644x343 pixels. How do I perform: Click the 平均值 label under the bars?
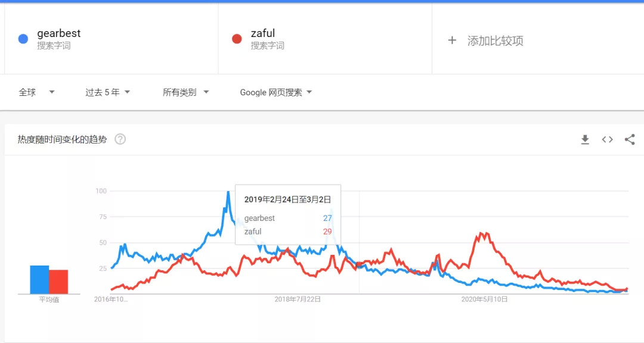tap(49, 300)
